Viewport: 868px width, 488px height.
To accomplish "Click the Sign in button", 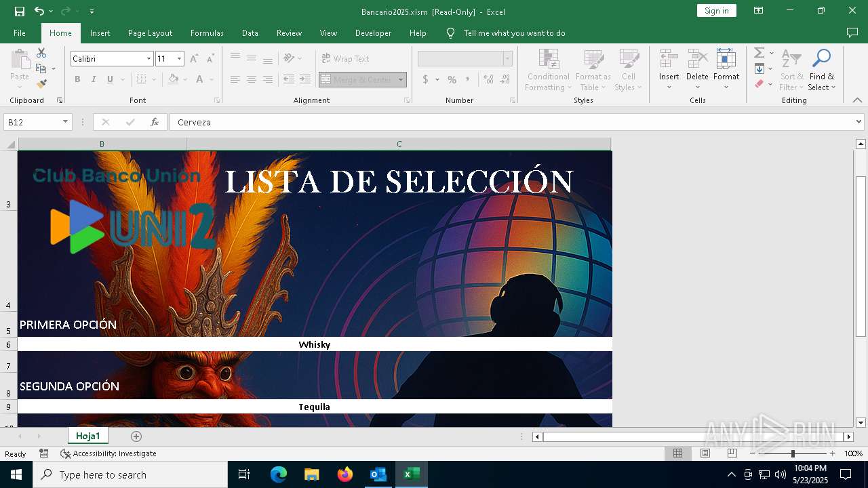I will pos(717,11).
